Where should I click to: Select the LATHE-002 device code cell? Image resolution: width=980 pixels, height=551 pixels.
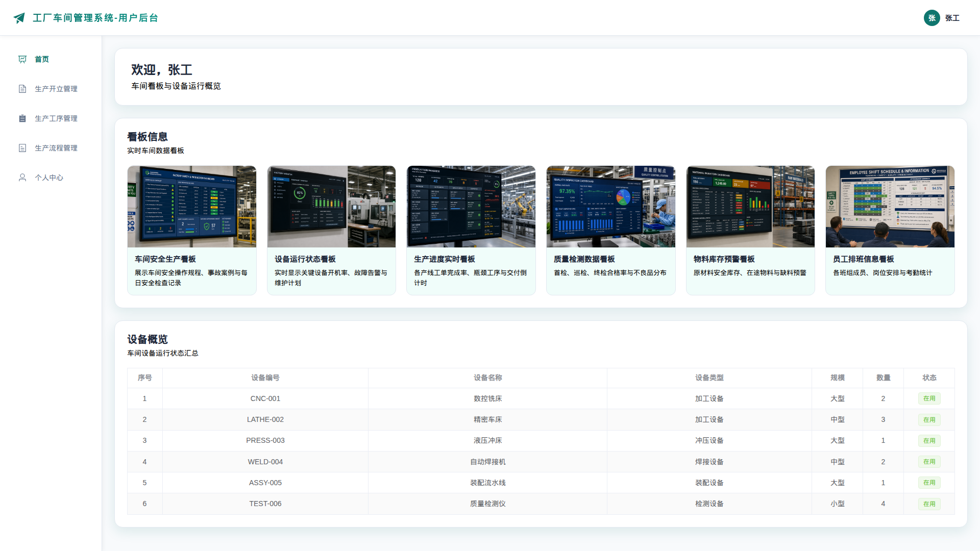point(265,419)
